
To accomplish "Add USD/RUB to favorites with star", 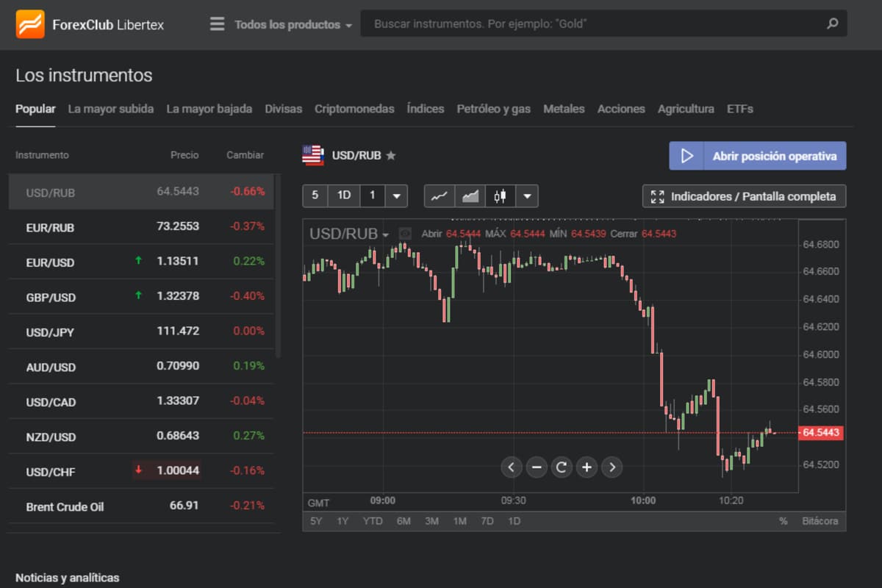I will click(x=391, y=155).
